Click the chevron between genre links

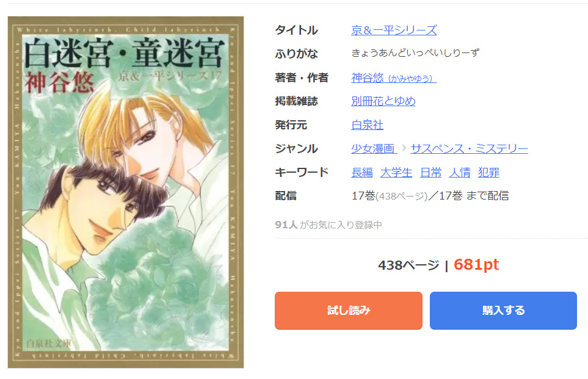click(x=404, y=148)
